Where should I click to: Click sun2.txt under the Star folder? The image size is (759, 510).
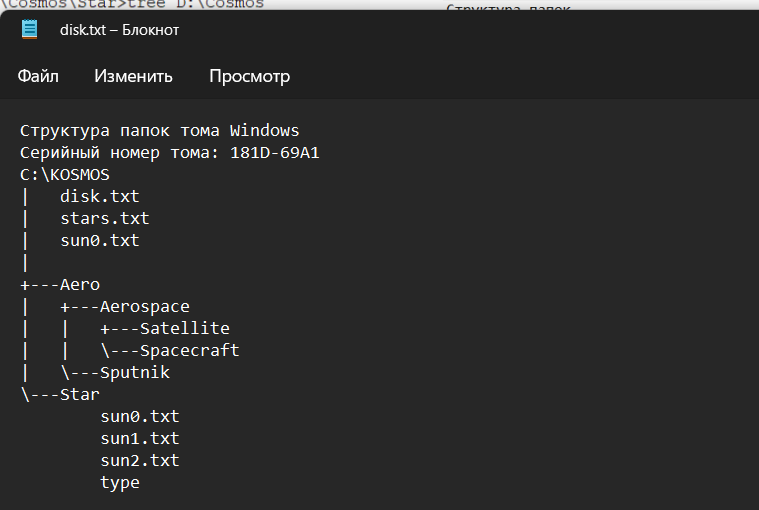click(x=140, y=460)
